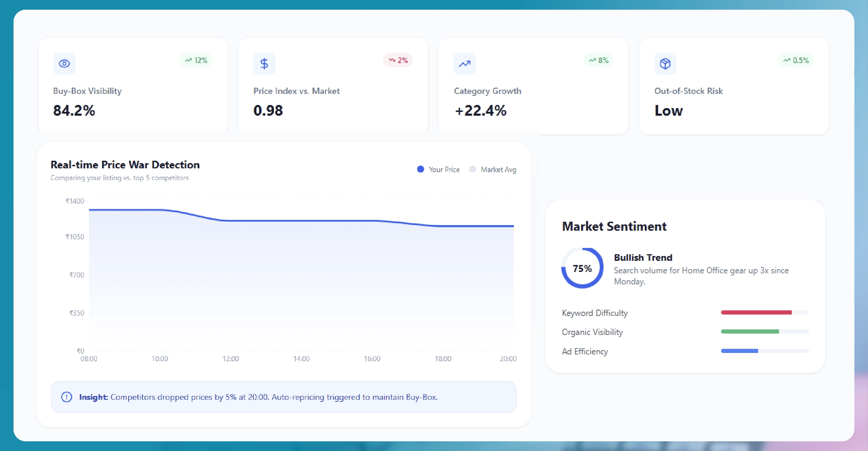Click the 0.5% trend badge on Out-of-Stock card
Viewport: 868px width, 451px height.
point(796,60)
